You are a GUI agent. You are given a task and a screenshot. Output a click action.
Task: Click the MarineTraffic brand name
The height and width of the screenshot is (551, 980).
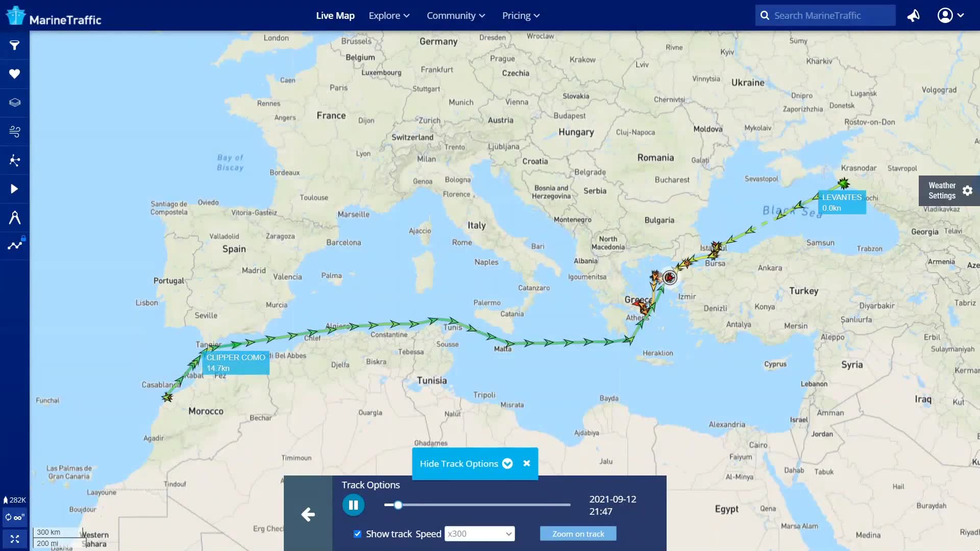(x=65, y=20)
